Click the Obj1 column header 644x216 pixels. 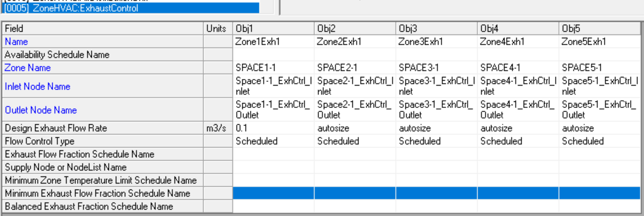pyautogui.click(x=273, y=28)
